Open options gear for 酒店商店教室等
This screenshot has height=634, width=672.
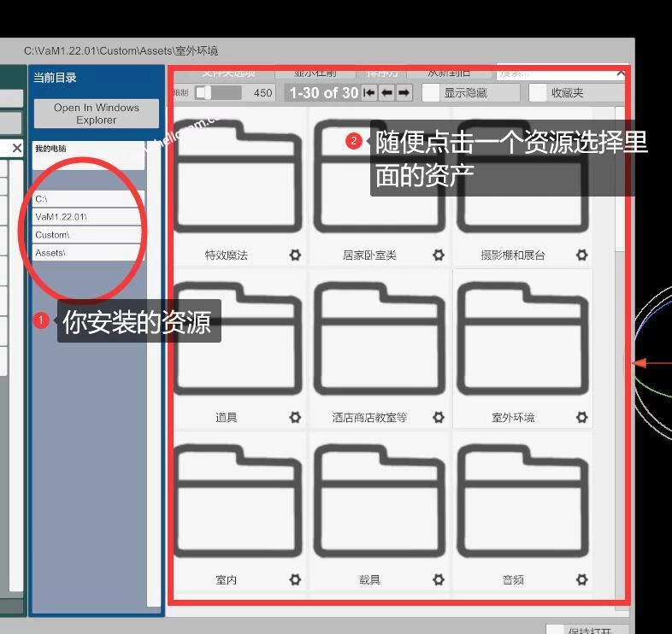coord(439,418)
